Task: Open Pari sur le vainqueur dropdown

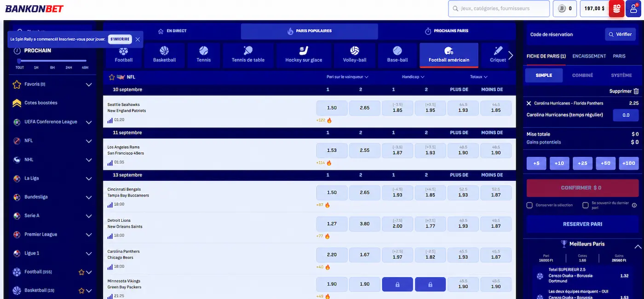Action: coord(347,77)
